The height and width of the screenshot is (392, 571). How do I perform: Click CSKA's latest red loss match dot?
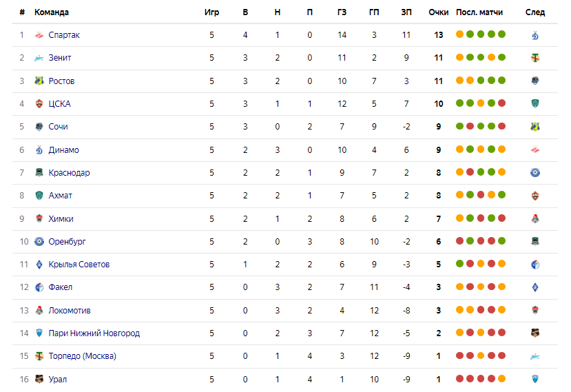(x=502, y=103)
